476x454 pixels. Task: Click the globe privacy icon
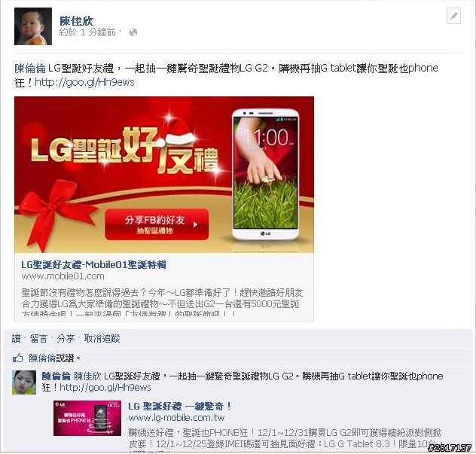133,32
